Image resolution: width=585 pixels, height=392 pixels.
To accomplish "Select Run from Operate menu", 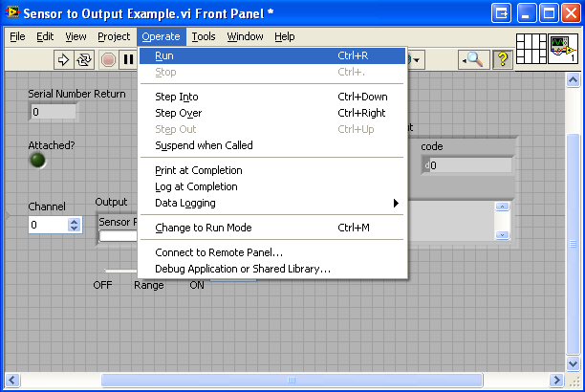I will coord(271,55).
